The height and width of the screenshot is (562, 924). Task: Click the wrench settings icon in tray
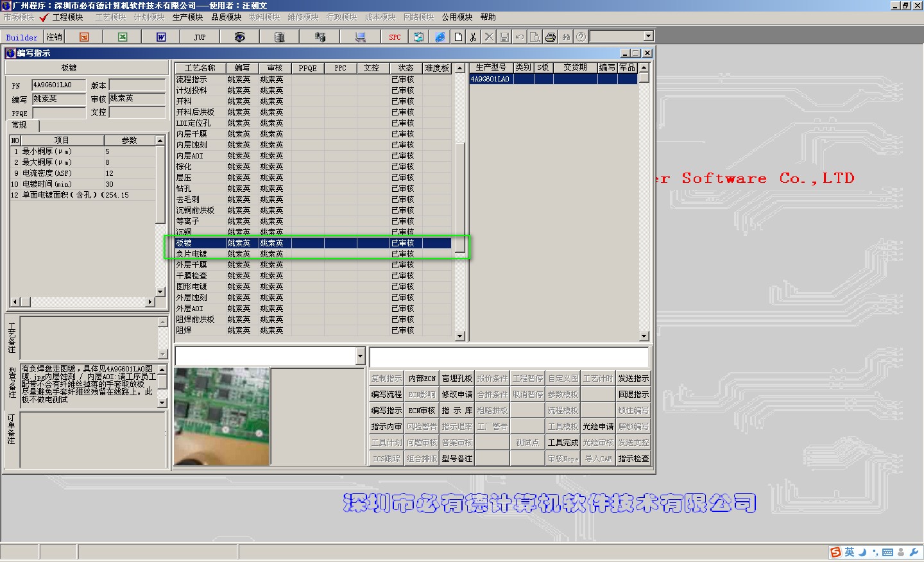(x=914, y=552)
